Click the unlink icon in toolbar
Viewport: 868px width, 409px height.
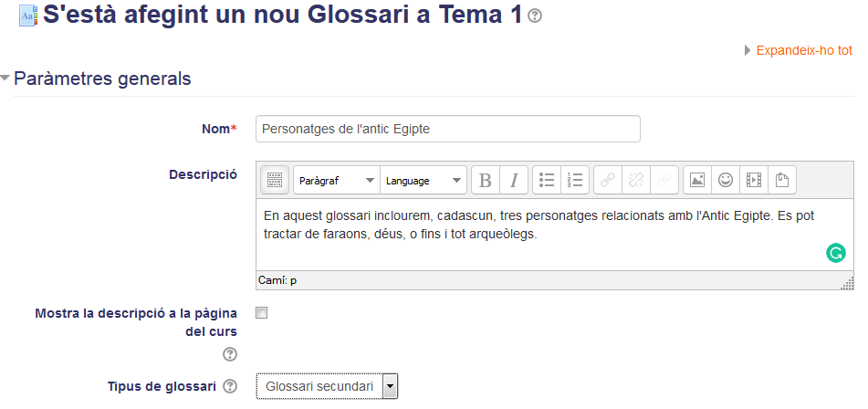click(x=636, y=180)
